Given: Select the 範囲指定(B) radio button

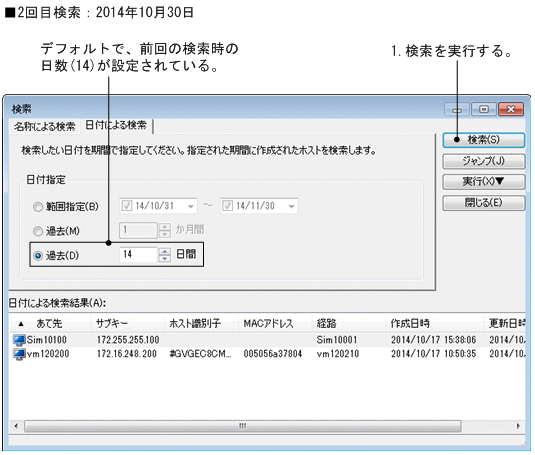Looking at the screenshot, I should tap(38, 207).
